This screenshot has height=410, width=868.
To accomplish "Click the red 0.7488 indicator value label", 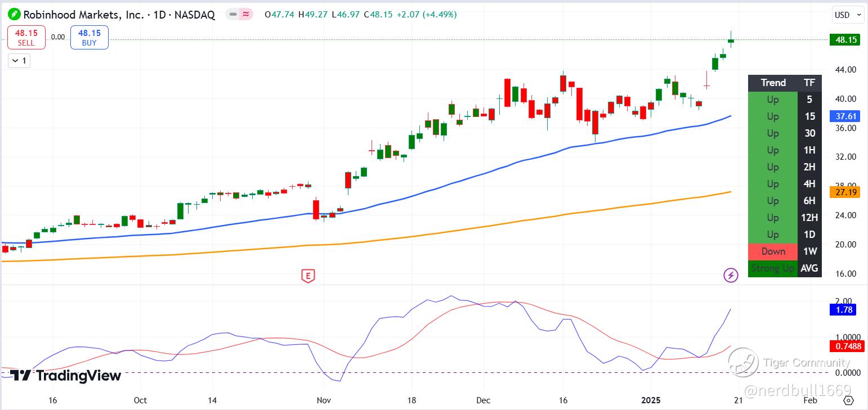I will (847, 346).
